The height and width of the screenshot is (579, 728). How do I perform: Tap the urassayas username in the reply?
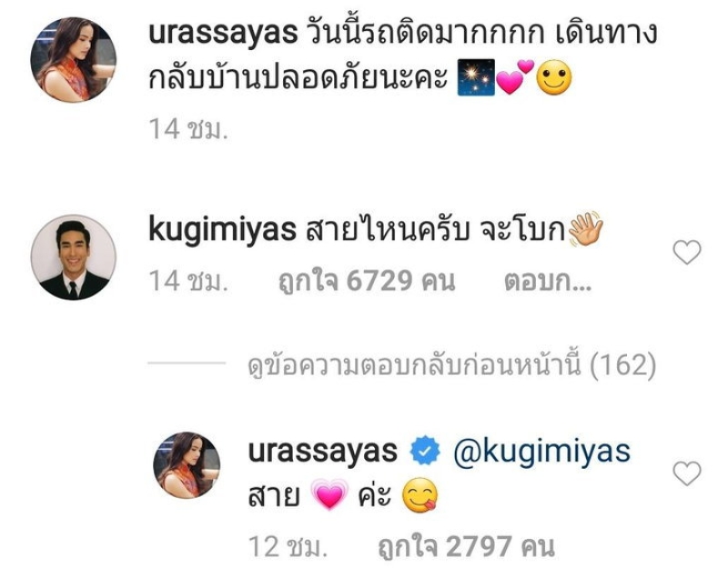point(323,452)
